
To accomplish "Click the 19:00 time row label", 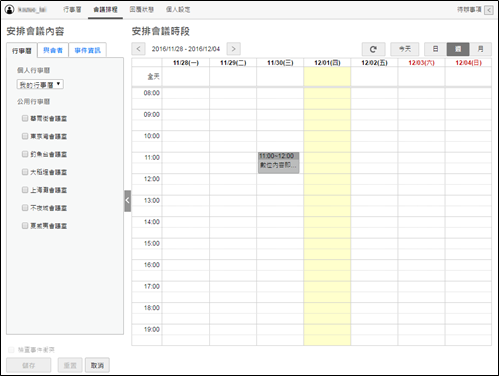I will click(151, 330).
